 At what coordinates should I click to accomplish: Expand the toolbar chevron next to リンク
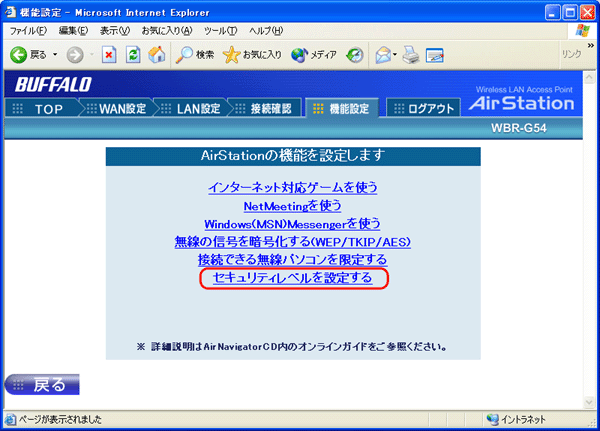[590, 45]
